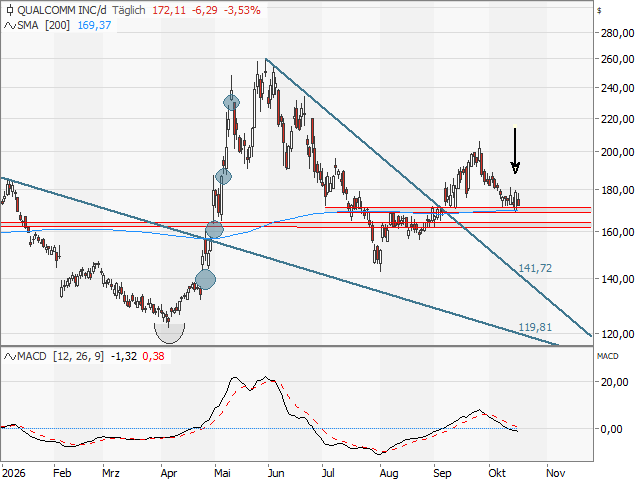Click the trendline value label 119,81
The image size is (640, 480).
(535, 327)
